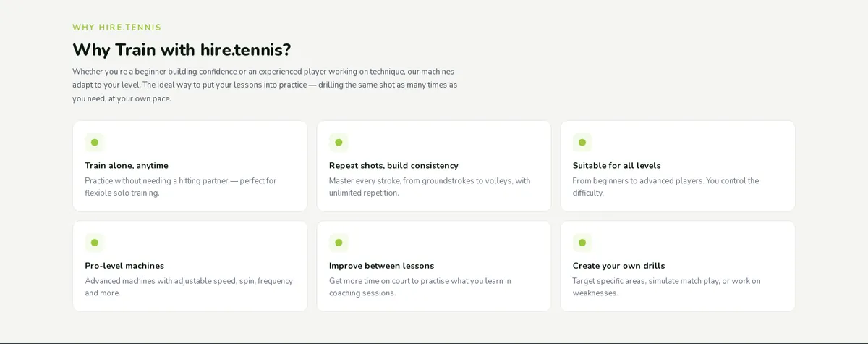The width and height of the screenshot is (868, 344).
Task: Click description 'Advanced machines with adjustable speed'
Action: click(189, 287)
